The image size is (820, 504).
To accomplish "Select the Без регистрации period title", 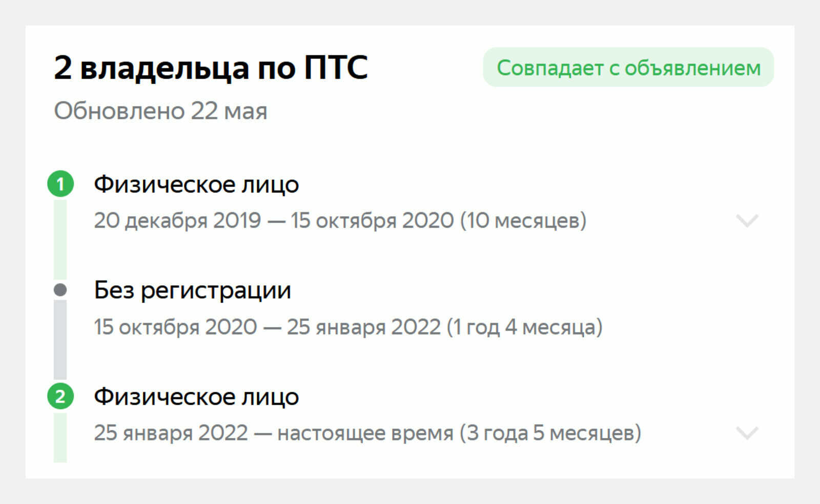I will (193, 290).
